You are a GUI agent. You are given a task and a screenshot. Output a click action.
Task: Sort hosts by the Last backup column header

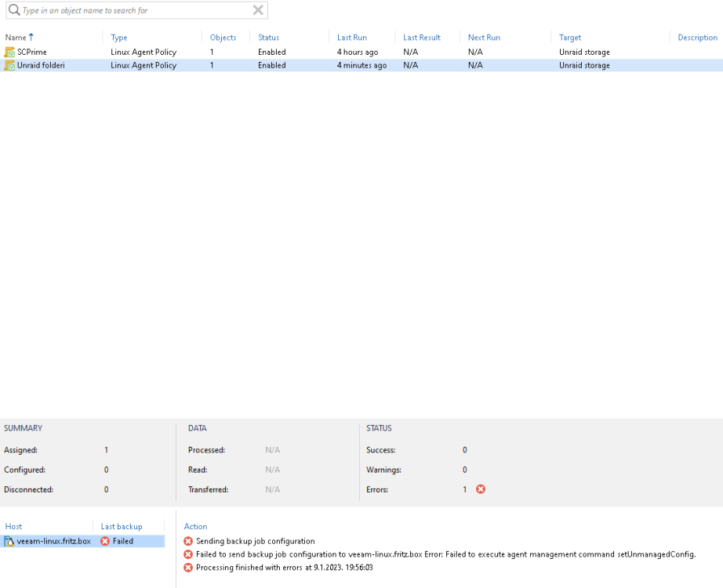coord(122,526)
